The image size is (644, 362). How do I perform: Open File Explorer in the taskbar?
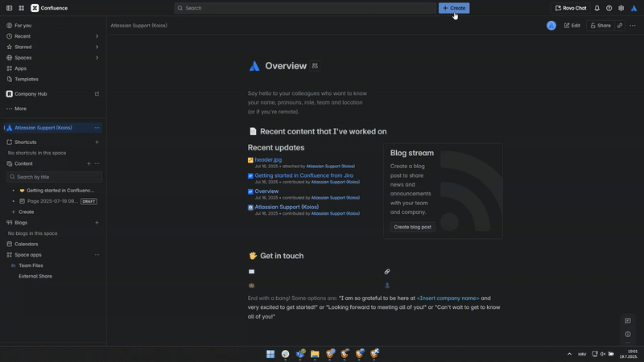click(x=315, y=354)
